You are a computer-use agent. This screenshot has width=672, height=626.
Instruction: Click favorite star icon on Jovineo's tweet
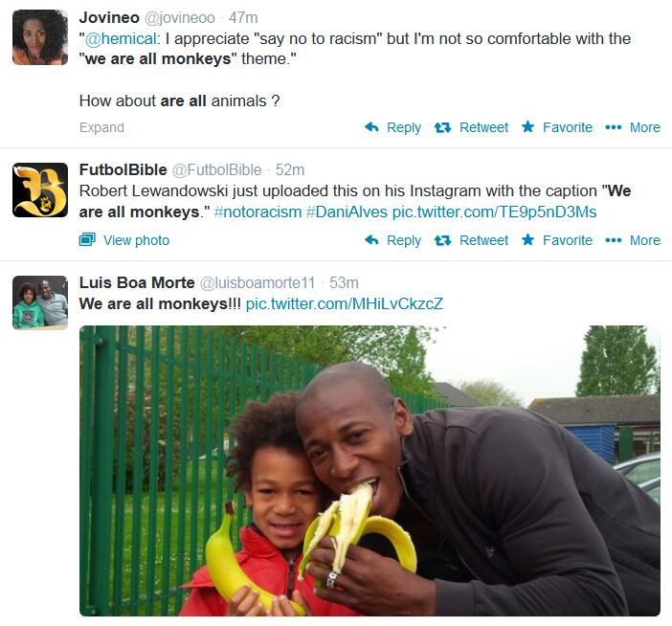(528, 126)
